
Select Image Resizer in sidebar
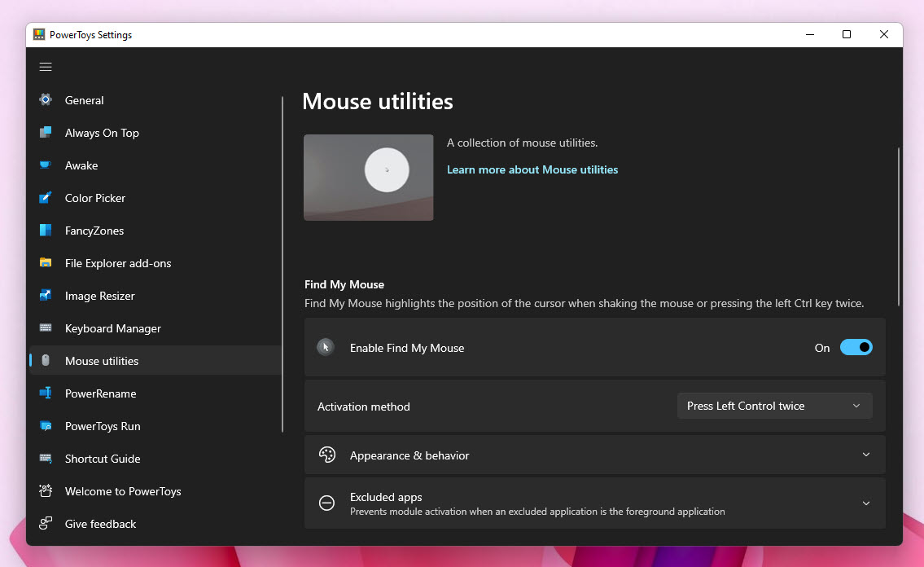[x=155, y=296]
